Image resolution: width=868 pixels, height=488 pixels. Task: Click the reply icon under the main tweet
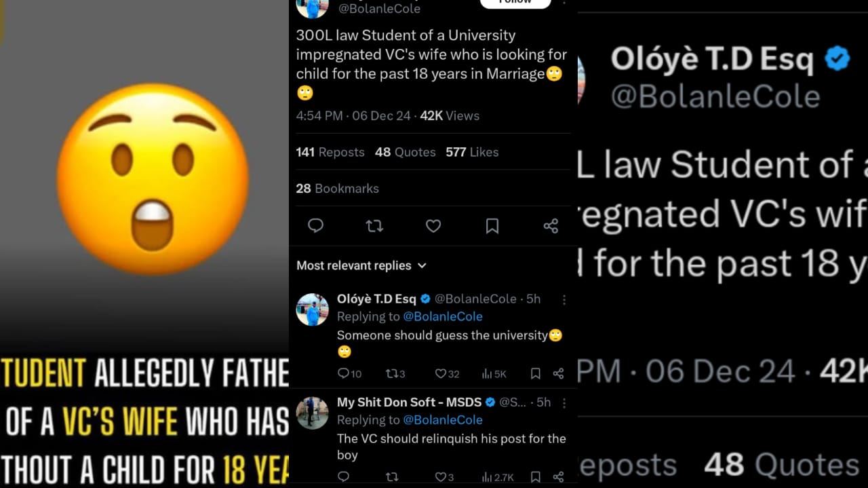tap(315, 225)
